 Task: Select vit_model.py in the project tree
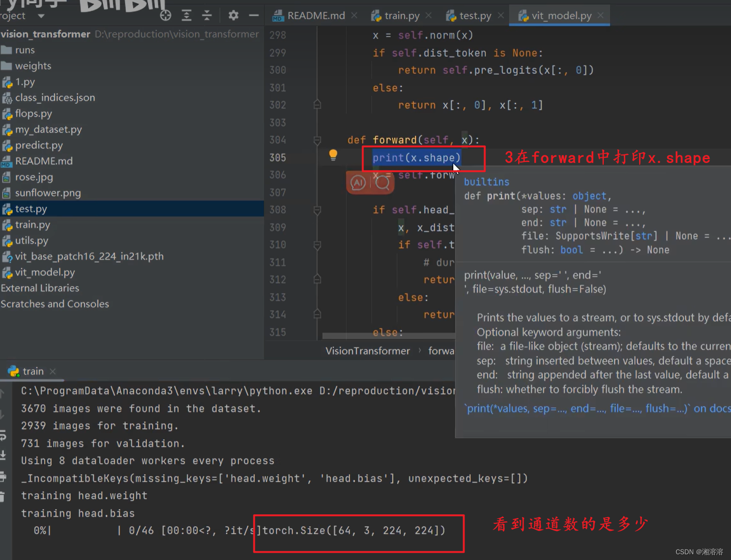(x=45, y=272)
